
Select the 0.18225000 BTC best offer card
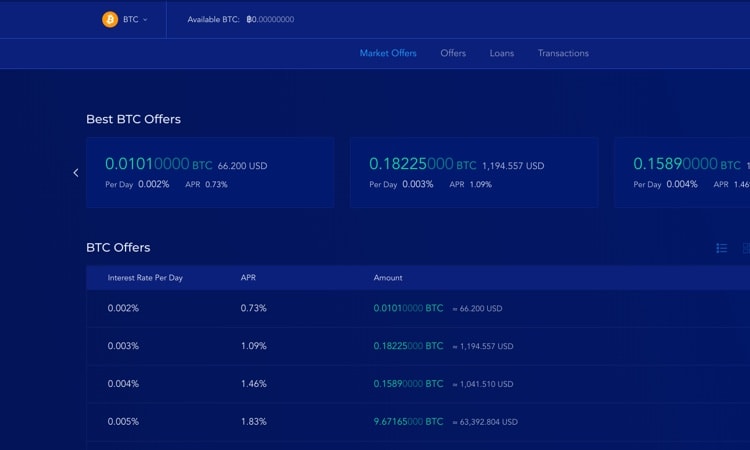pyautogui.click(x=474, y=173)
